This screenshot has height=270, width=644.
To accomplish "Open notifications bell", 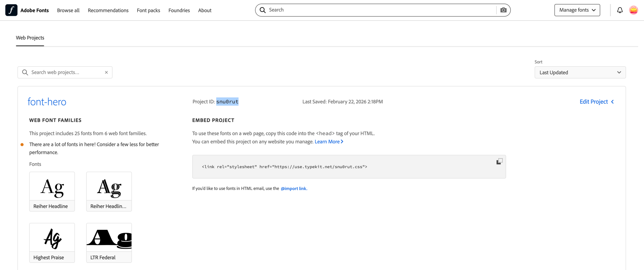I will point(620,10).
